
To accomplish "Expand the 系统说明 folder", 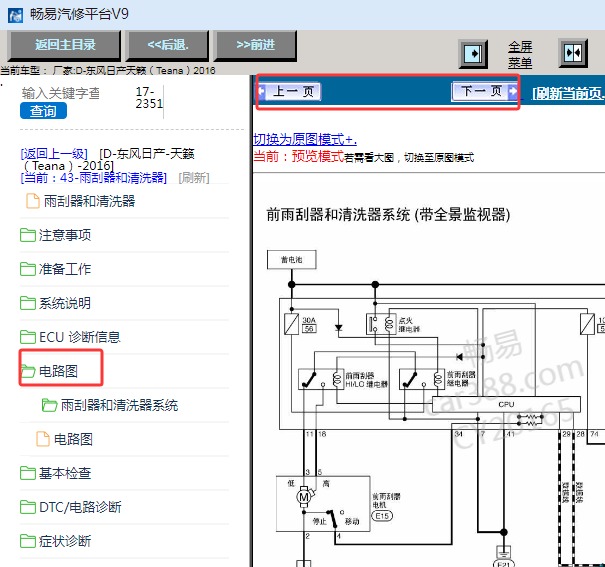I will point(65,303).
